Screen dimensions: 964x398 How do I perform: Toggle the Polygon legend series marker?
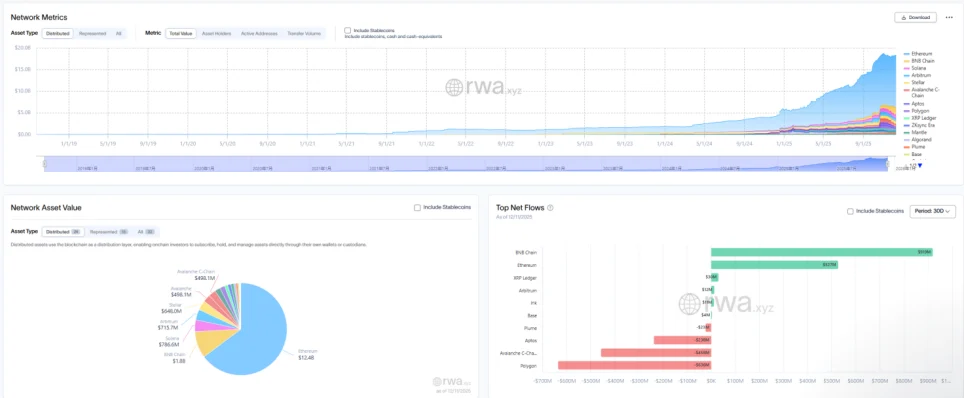906,111
